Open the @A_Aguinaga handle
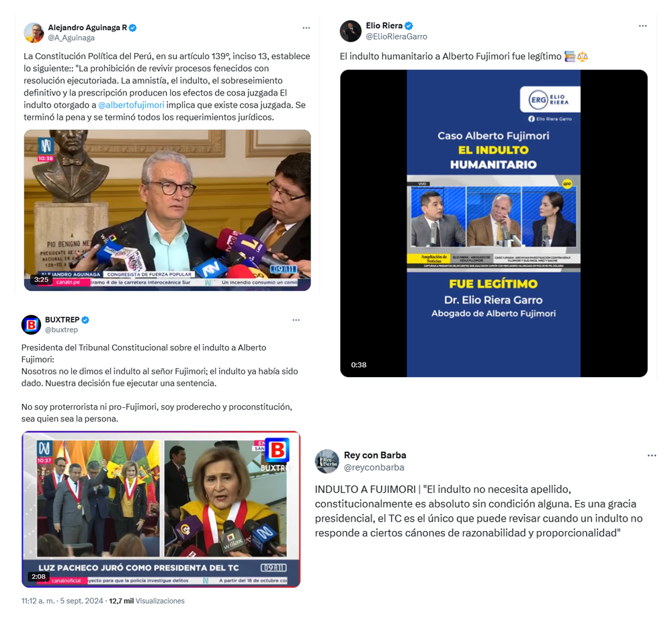 click(71, 38)
